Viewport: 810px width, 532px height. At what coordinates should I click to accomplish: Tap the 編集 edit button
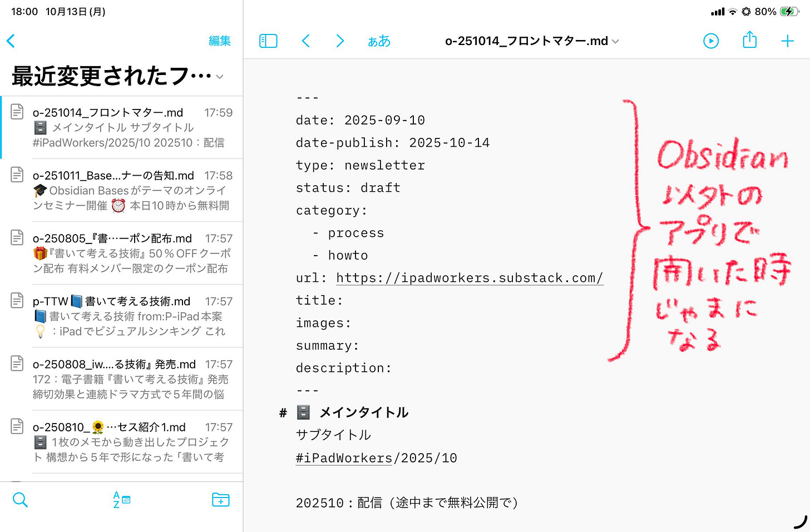[220, 41]
